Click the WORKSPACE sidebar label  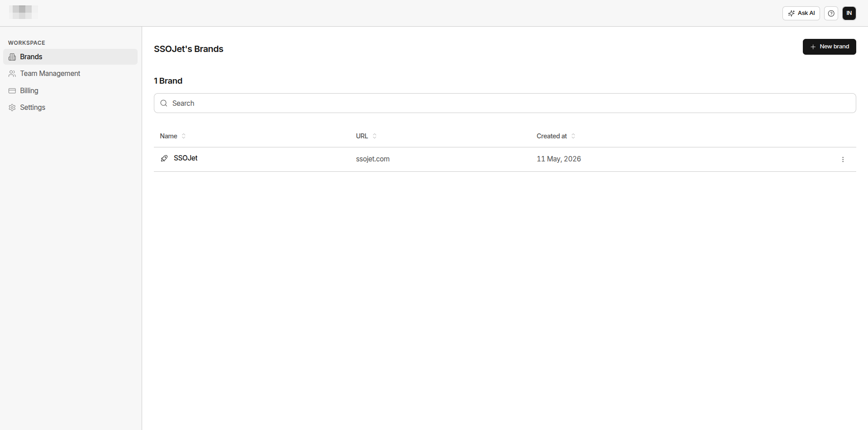[x=26, y=43]
